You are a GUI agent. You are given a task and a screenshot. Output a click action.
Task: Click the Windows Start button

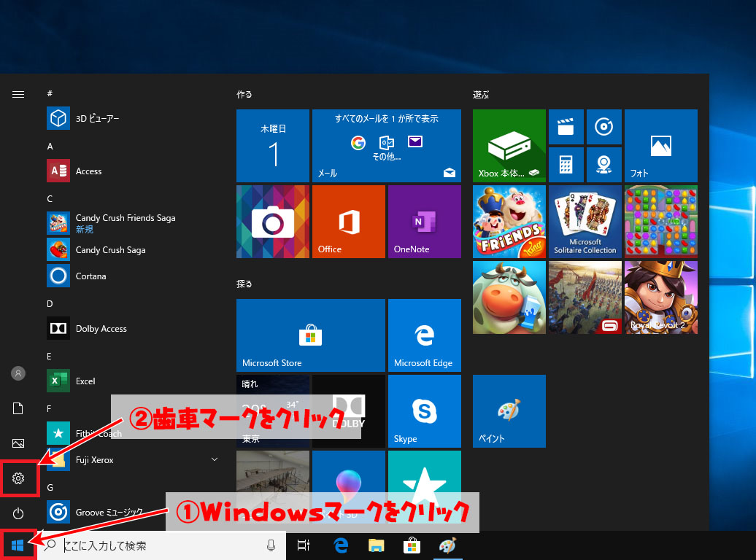[x=18, y=545]
